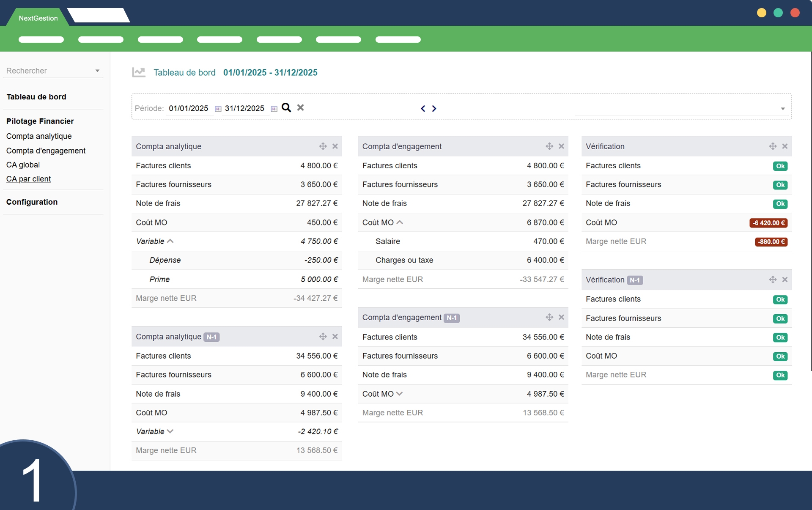
Task: Open the end date calendar picker
Action: [x=274, y=109]
